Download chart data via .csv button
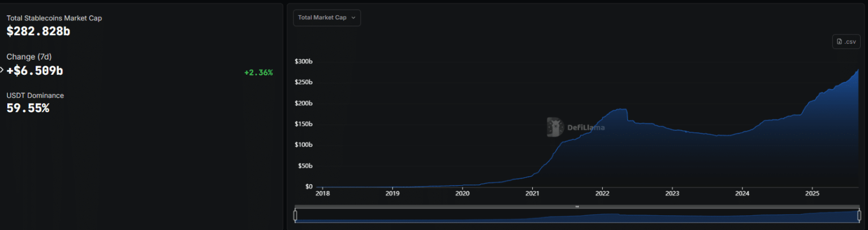This screenshot has width=868, height=230. coord(846,41)
